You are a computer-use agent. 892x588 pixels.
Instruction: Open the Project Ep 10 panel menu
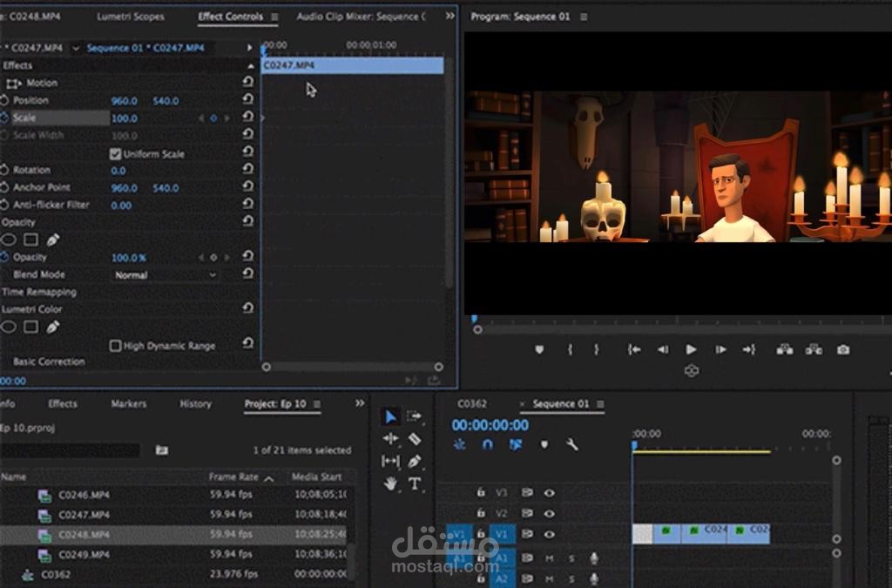[317, 404]
